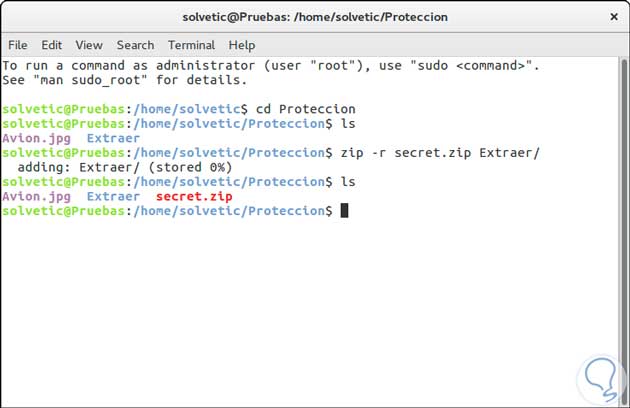Click the 'adding: Extraer/ (stored 0%)' line
630x408 pixels.
pyautogui.click(x=125, y=167)
